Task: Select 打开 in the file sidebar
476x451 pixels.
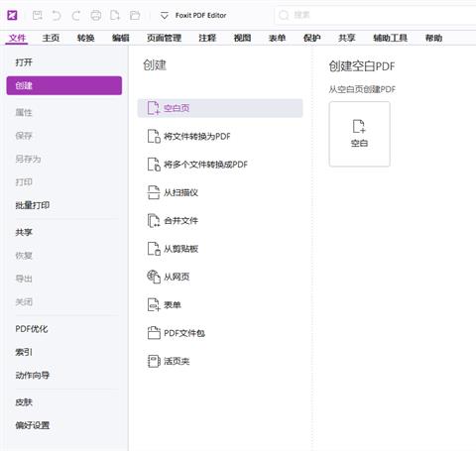Action: point(24,62)
